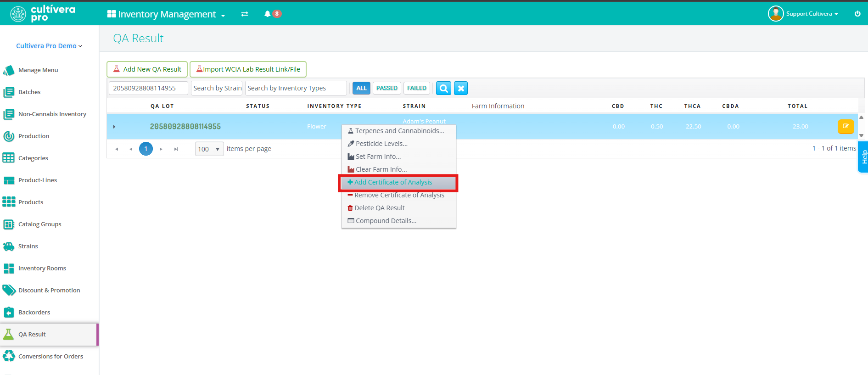Click the Catalog Groups icon

[x=9, y=224]
